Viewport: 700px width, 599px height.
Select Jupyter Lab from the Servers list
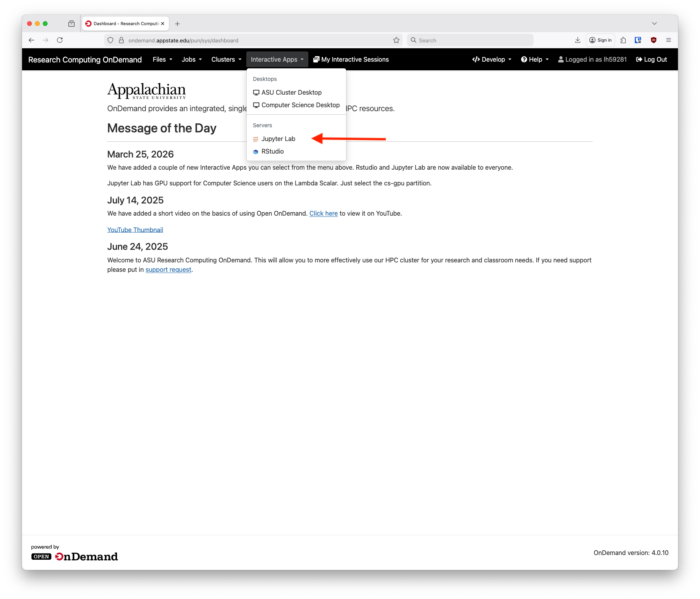(x=278, y=139)
